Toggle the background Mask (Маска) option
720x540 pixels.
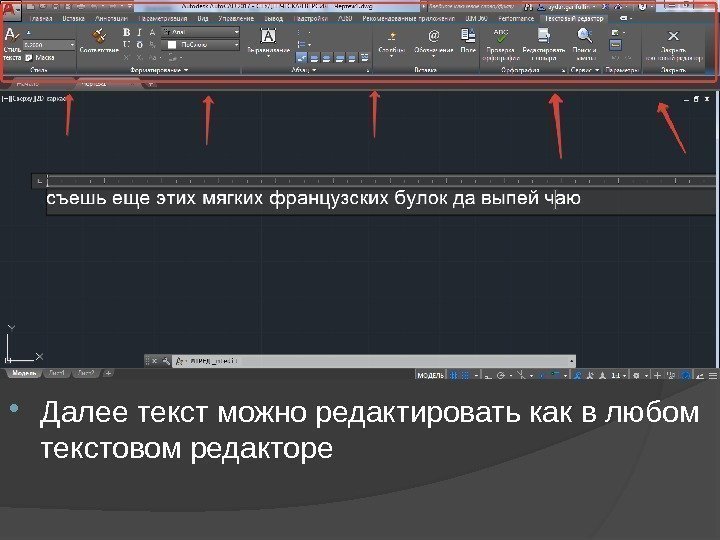(x=40, y=57)
